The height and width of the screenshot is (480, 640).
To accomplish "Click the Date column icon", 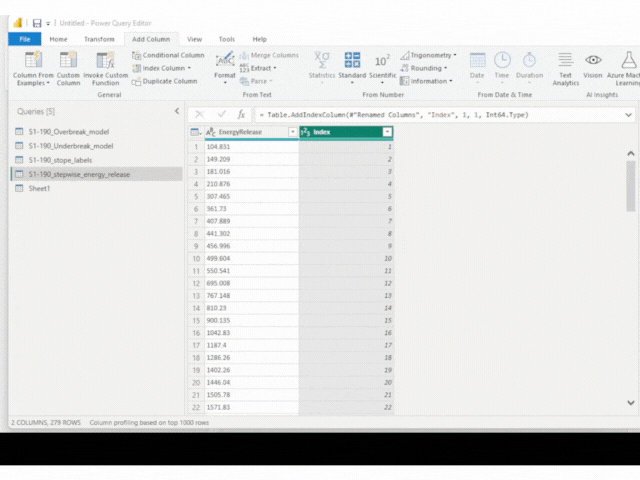I will (x=477, y=60).
